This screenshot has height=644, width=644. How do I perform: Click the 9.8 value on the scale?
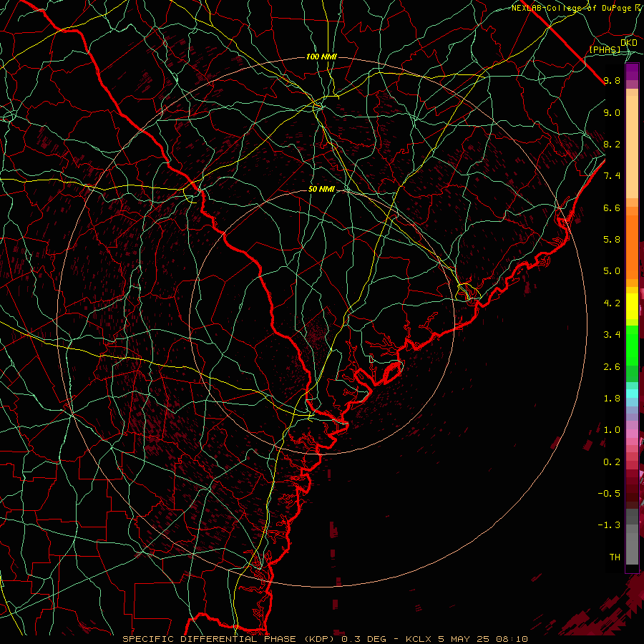point(612,80)
